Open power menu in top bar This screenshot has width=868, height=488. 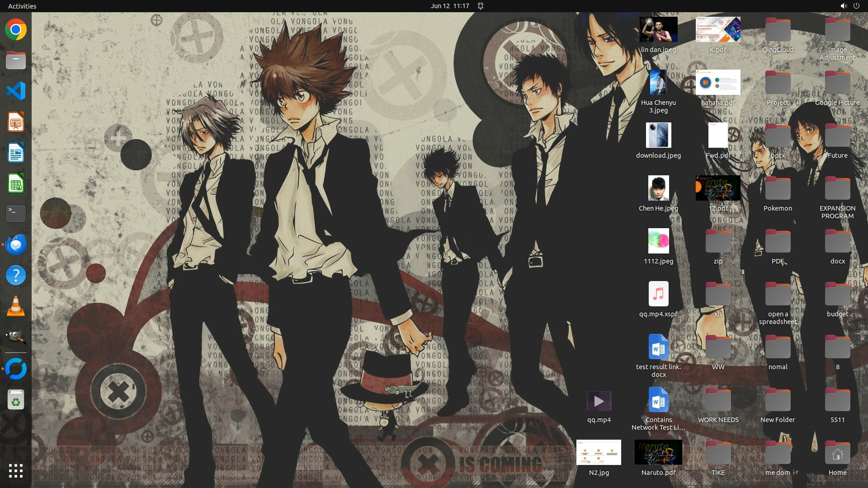point(856,6)
